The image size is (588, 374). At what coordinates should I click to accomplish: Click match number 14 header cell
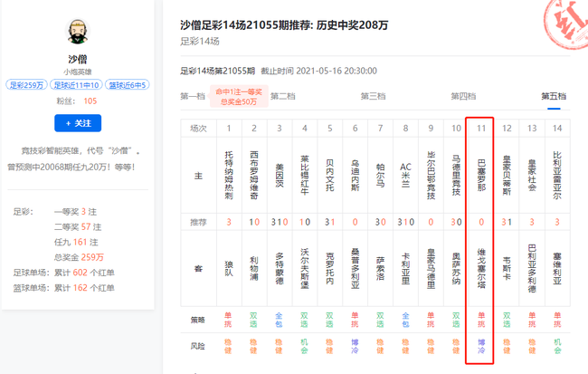point(557,129)
